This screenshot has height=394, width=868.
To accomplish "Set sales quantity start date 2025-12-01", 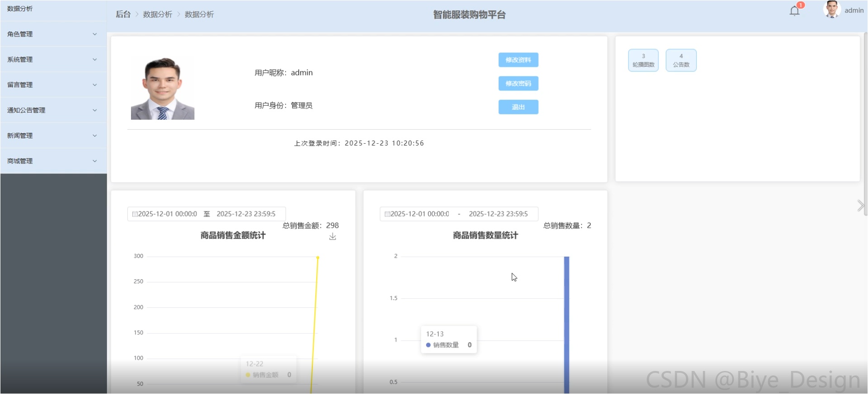I will (420, 214).
